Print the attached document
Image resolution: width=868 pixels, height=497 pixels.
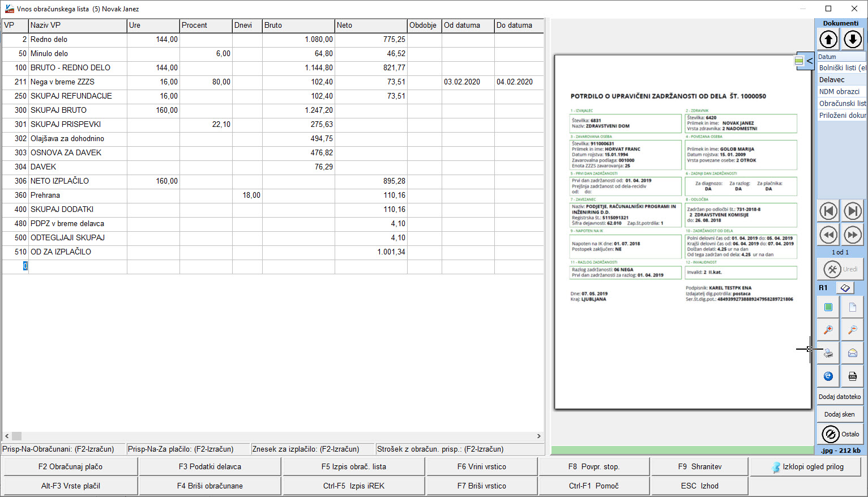(x=828, y=353)
